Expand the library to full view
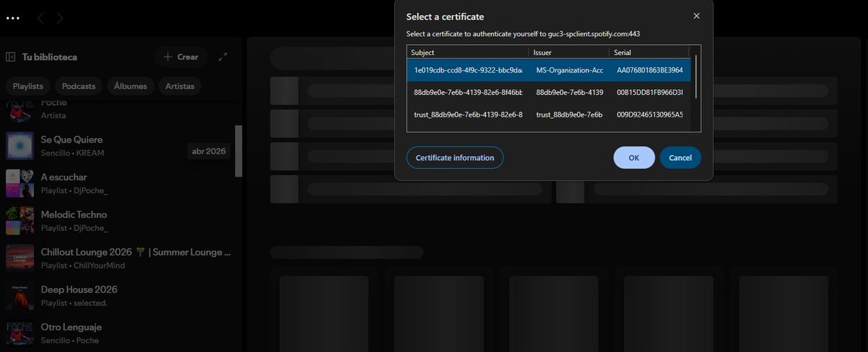Screen dimensions: 868x352 tap(223, 56)
